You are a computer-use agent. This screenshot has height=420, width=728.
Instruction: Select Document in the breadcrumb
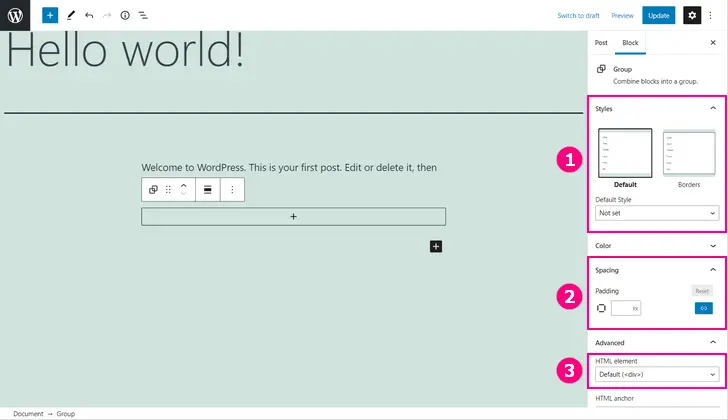click(28, 414)
